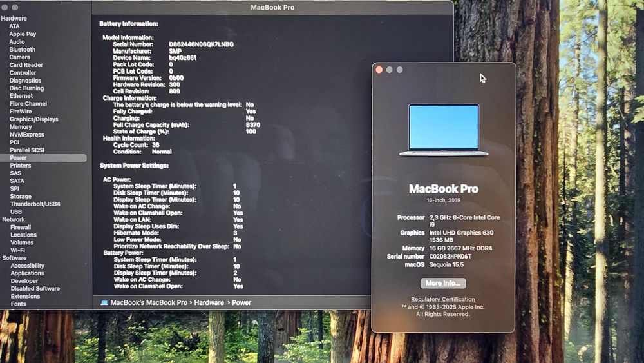644x363 pixels.
Task: Select Wi-Fi under Network
Action: [x=17, y=250]
